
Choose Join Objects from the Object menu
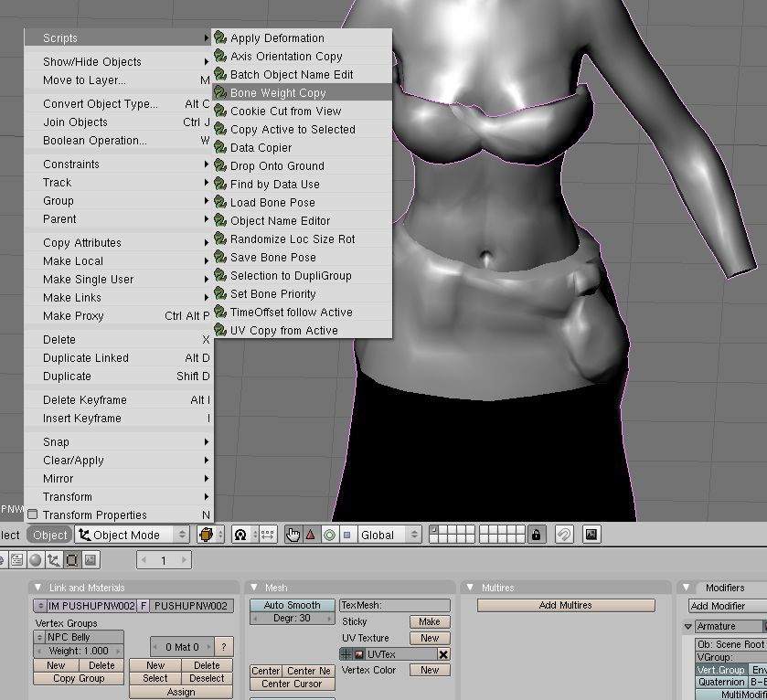pos(75,122)
